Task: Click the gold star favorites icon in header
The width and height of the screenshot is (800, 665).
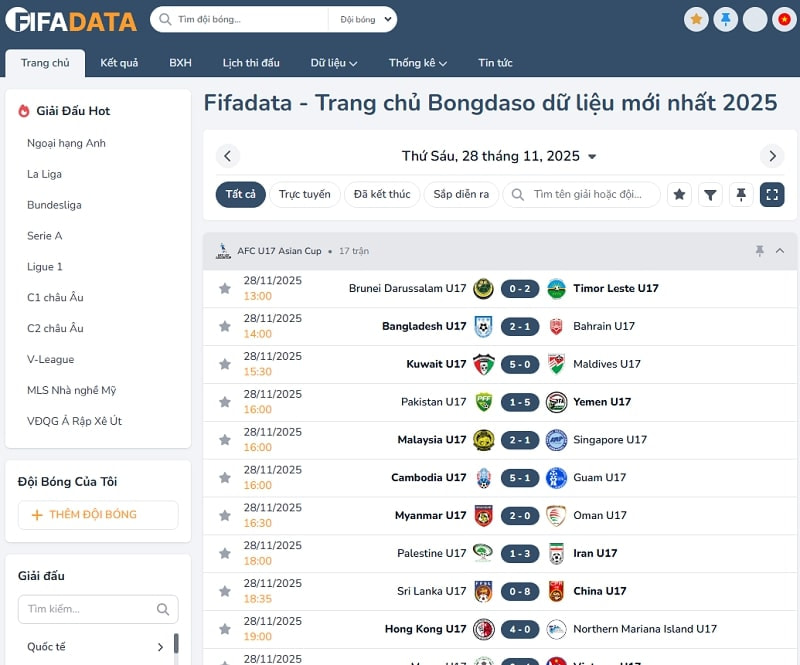Action: 694,18
